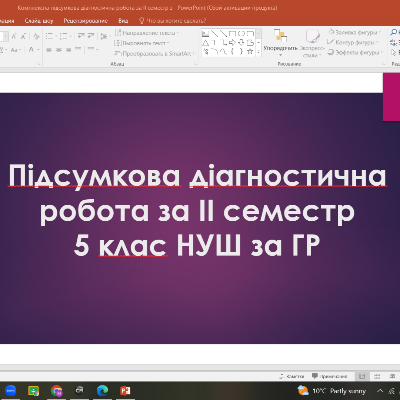The width and height of the screenshot is (400, 400).
Task: Switch to Normal view in status bar
Action: (x=362, y=376)
